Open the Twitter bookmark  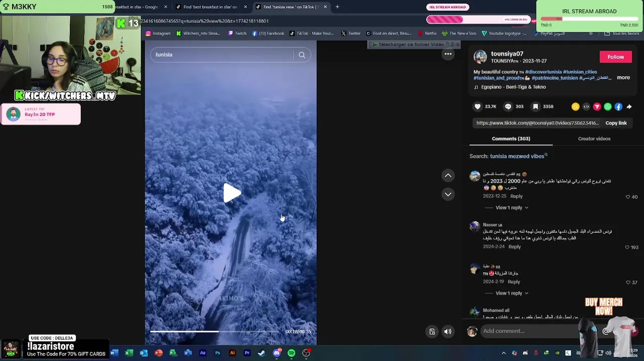(x=351, y=34)
